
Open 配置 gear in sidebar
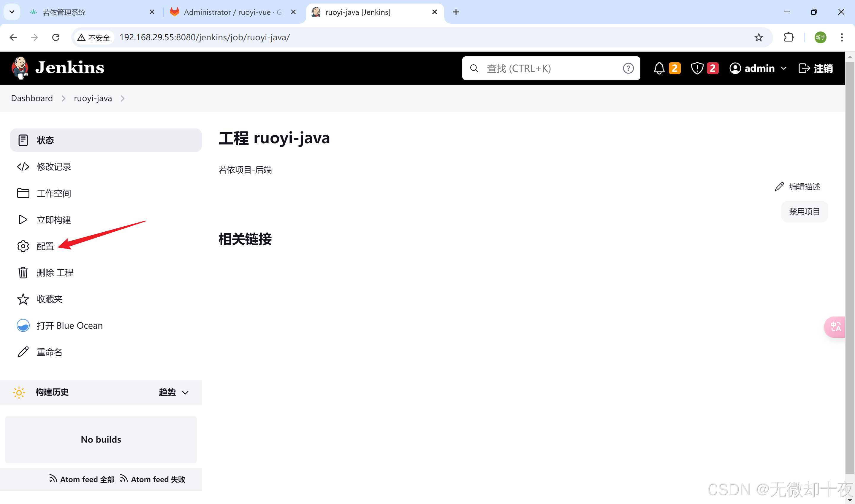point(23,246)
